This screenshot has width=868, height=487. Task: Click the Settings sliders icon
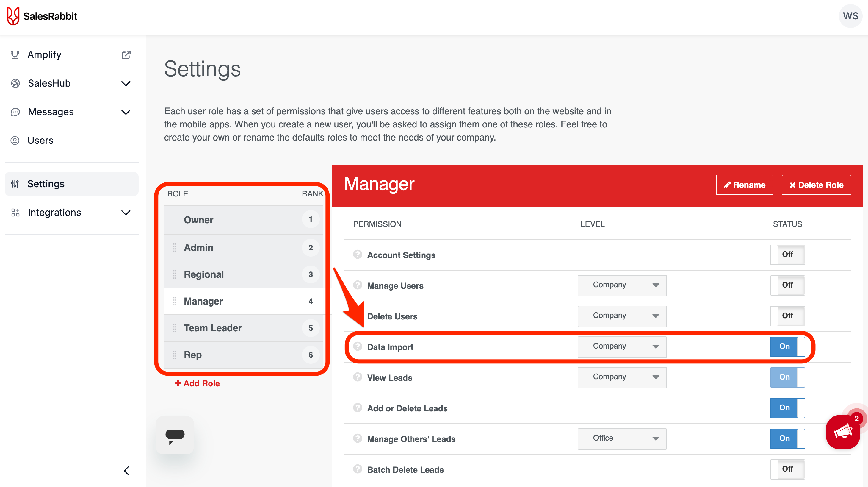point(15,184)
